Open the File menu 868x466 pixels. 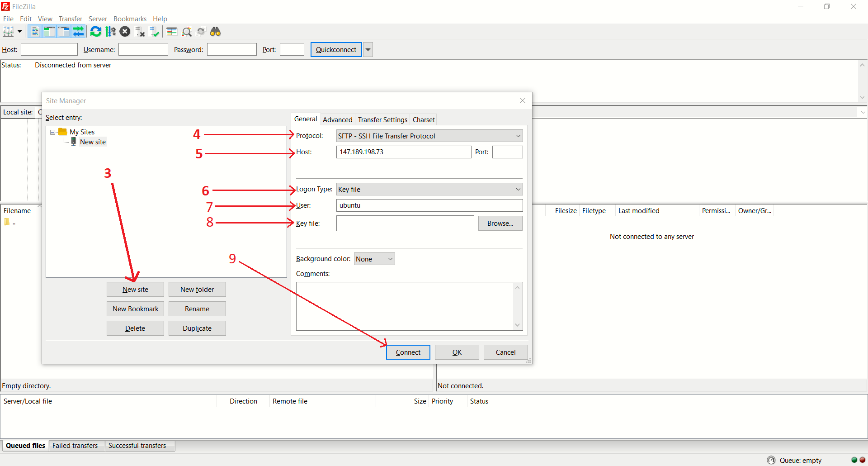[8, 19]
